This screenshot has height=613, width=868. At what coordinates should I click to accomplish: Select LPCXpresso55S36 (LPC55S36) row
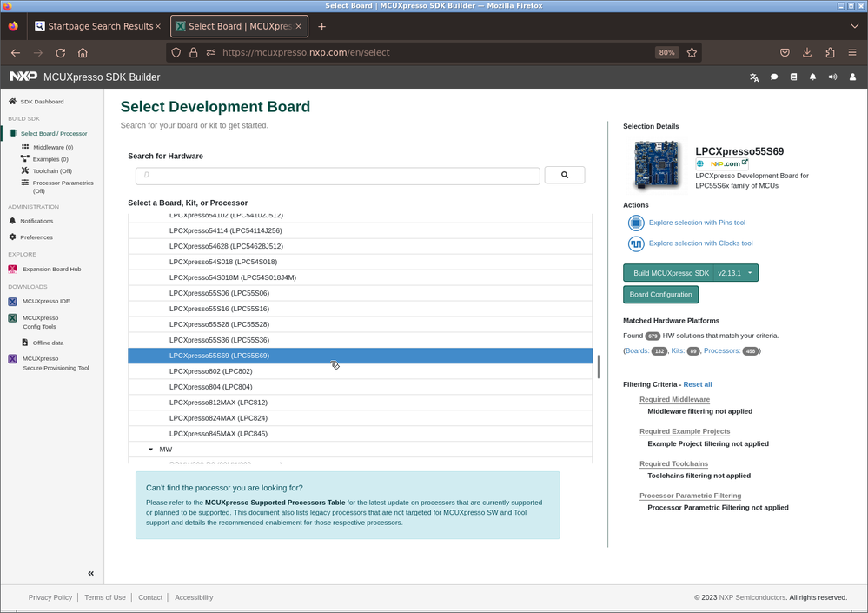(360, 340)
